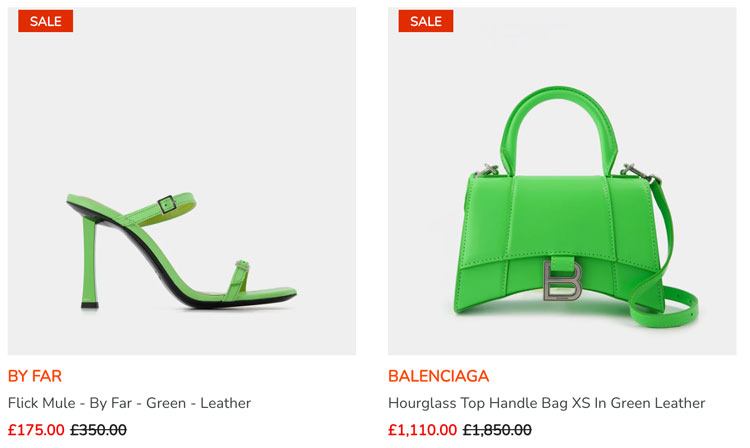
Task: Click the crossed-out £1,850.00 price
Action: click(497, 430)
